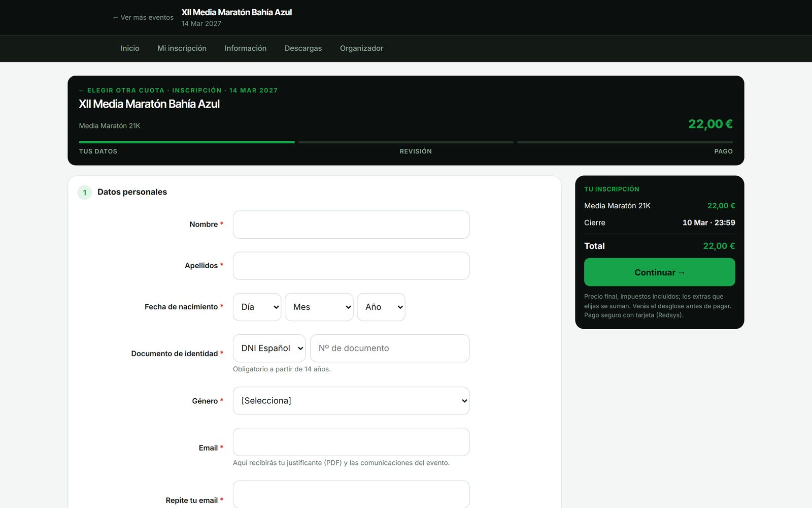Open the DNI Español document type dropdown
The height and width of the screenshot is (508, 812).
point(269,348)
